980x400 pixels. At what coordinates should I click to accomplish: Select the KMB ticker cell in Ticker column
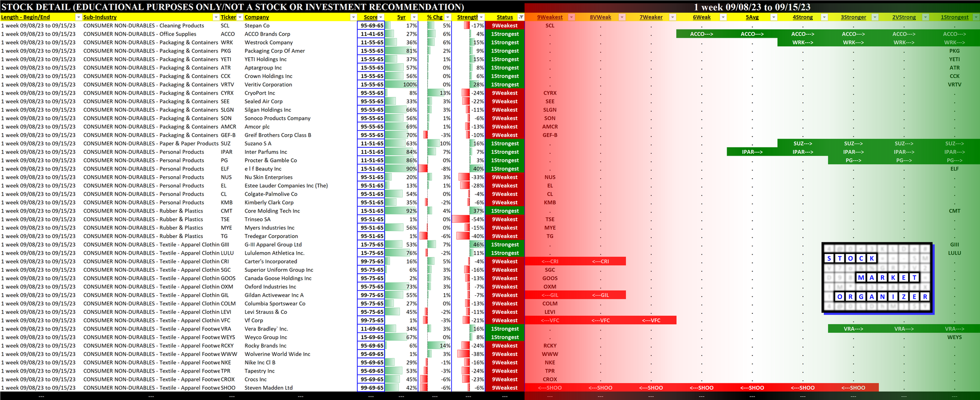click(231, 203)
